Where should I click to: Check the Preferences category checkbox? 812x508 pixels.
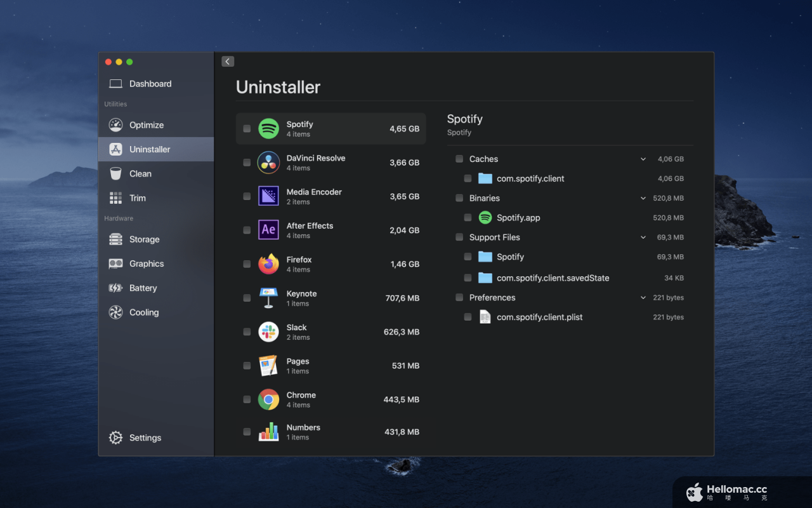[x=459, y=297]
